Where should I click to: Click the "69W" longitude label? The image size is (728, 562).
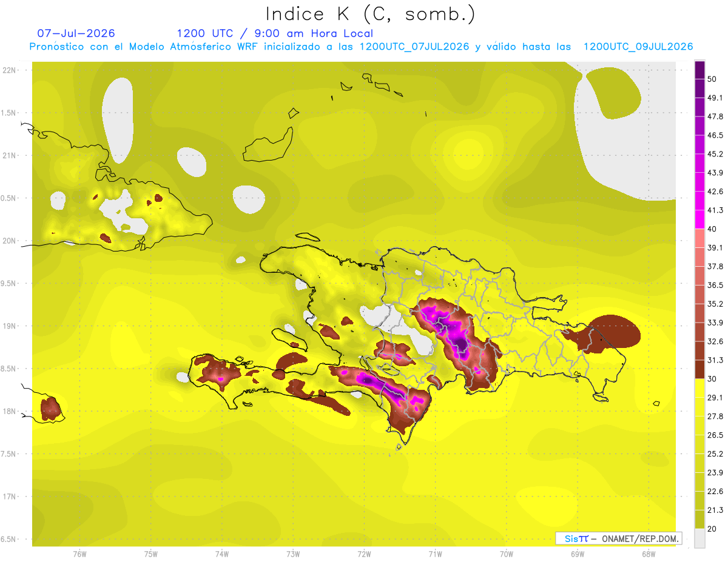[578, 554]
